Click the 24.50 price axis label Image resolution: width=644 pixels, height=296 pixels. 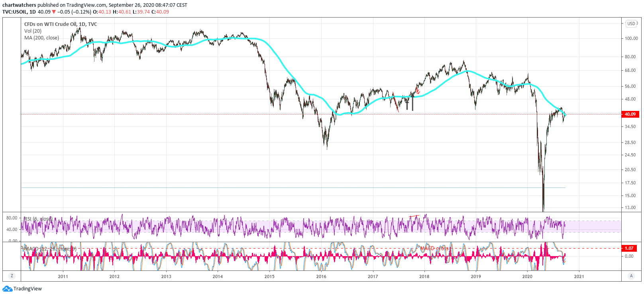coord(630,155)
